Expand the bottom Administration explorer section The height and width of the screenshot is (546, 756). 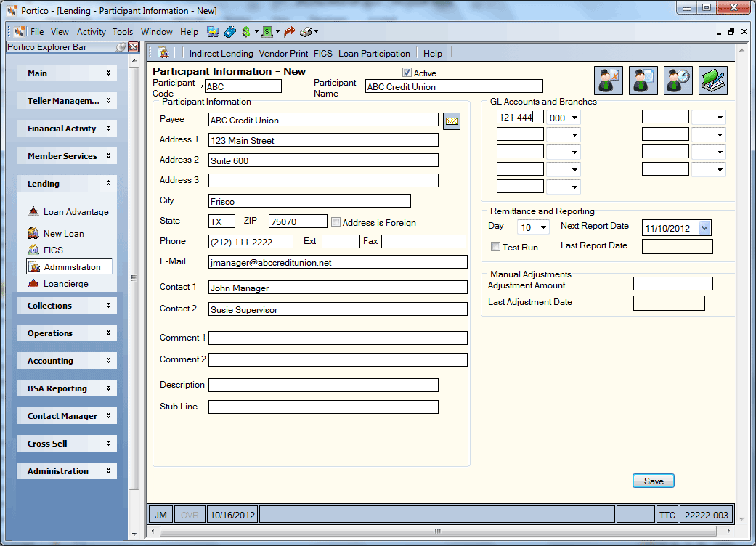click(67, 470)
